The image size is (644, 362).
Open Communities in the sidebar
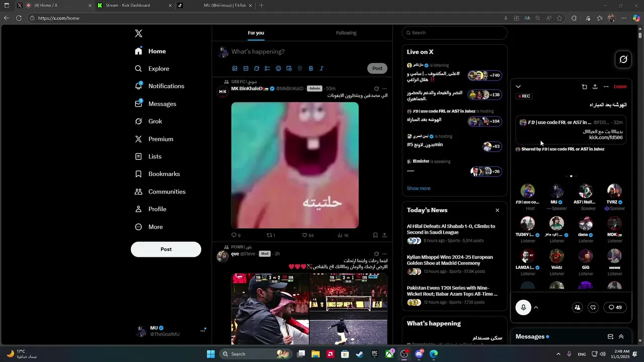click(x=160, y=192)
